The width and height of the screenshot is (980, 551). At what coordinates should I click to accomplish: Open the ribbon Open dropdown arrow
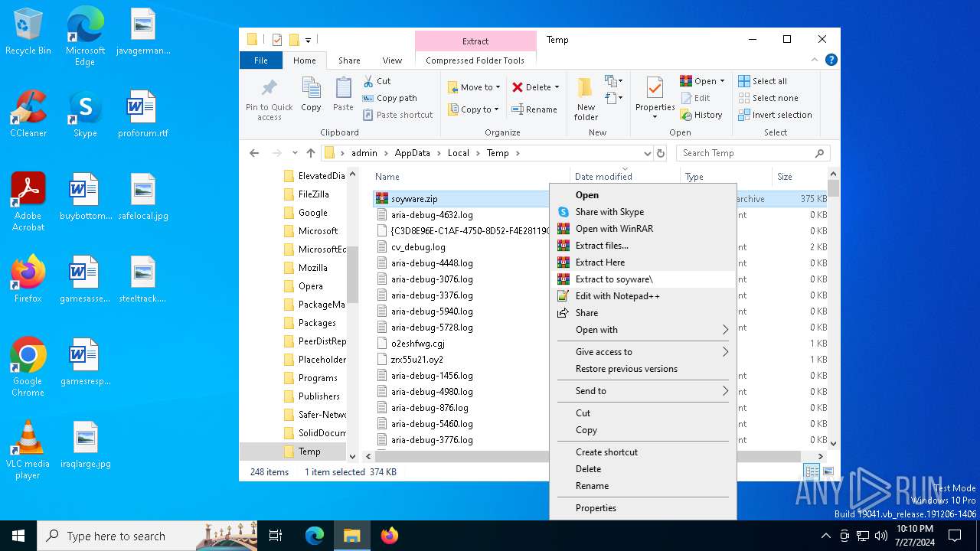click(x=722, y=81)
